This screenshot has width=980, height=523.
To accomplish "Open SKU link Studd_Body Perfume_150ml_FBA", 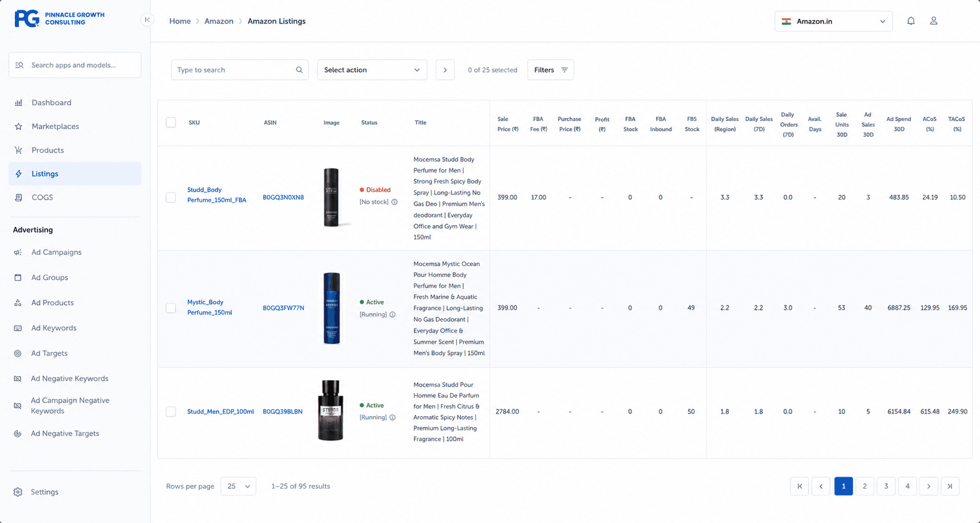I will (x=216, y=195).
